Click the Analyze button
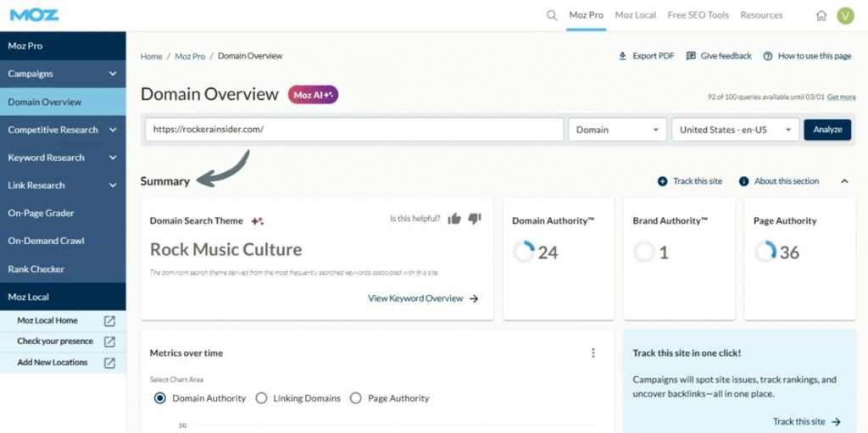The width and height of the screenshot is (868, 433). point(827,130)
